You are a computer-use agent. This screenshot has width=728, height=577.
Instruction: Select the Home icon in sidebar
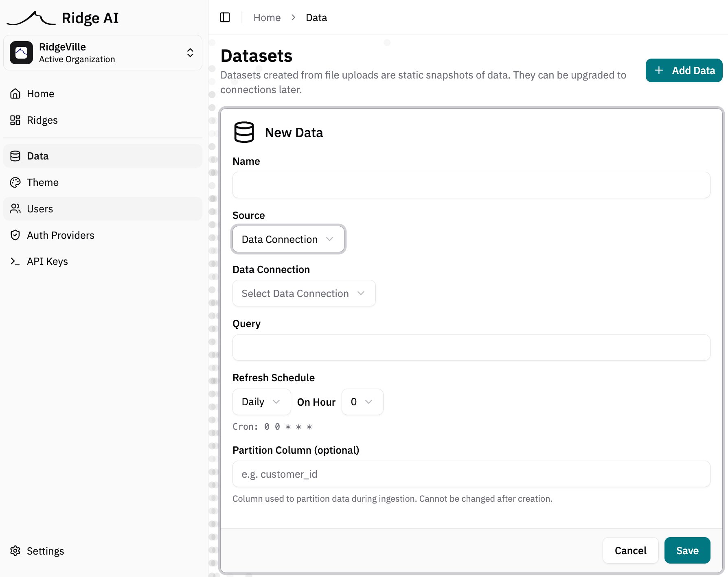[x=15, y=94]
